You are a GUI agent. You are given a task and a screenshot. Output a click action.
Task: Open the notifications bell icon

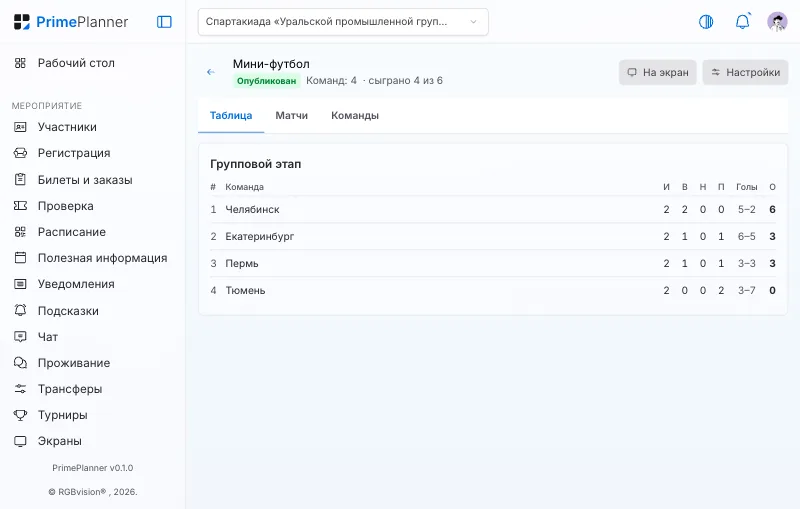pyautogui.click(x=743, y=21)
